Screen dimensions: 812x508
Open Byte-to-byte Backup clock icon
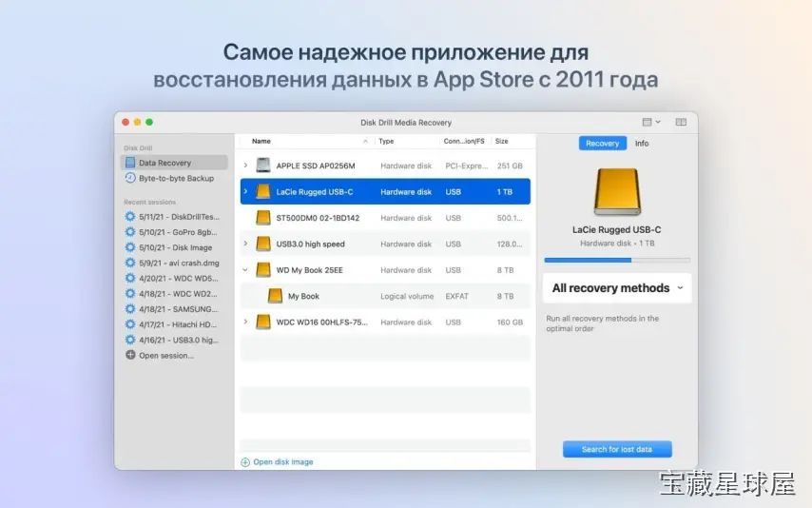click(x=130, y=178)
